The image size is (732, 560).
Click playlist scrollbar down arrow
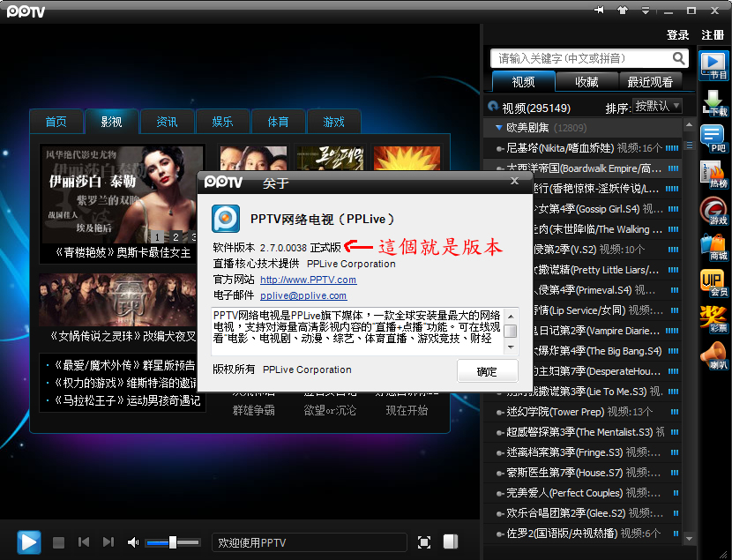pyautogui.click(x=689, y=538)
